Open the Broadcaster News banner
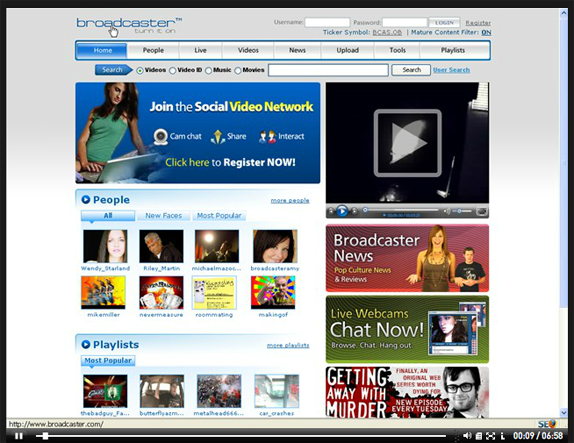Image resolution: width=574 pixels, height=443 pixels. click(x=407, y=258)
